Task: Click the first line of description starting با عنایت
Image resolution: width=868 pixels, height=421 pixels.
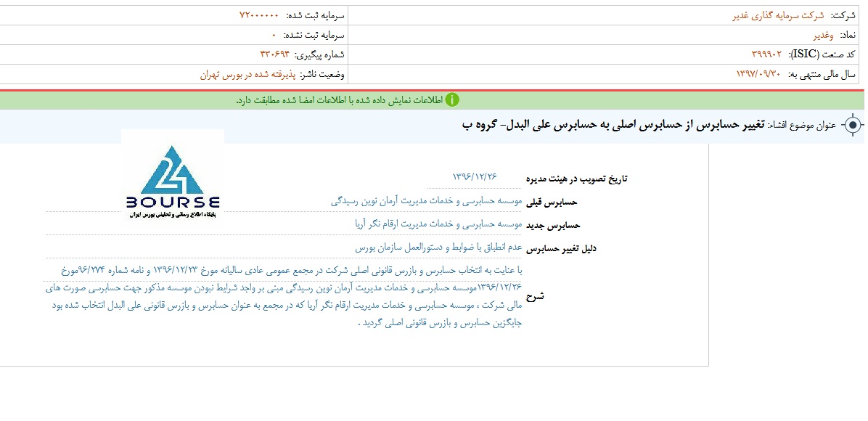Action: [x=291, y=271]
